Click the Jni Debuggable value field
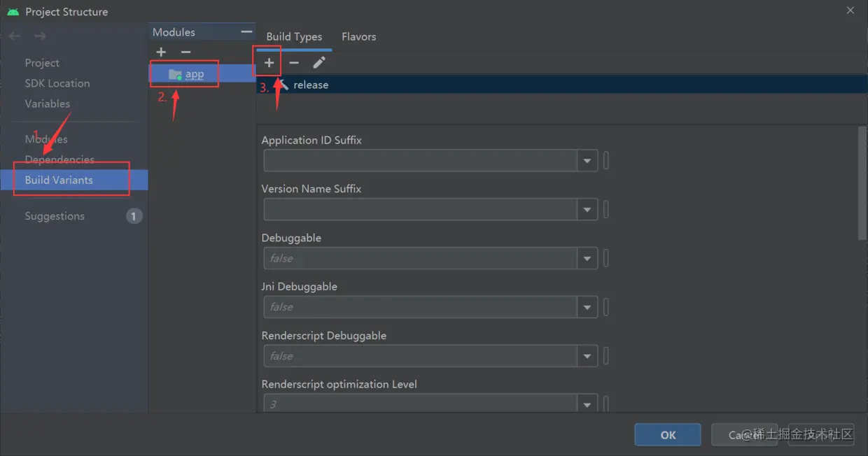 coord(421,307)
